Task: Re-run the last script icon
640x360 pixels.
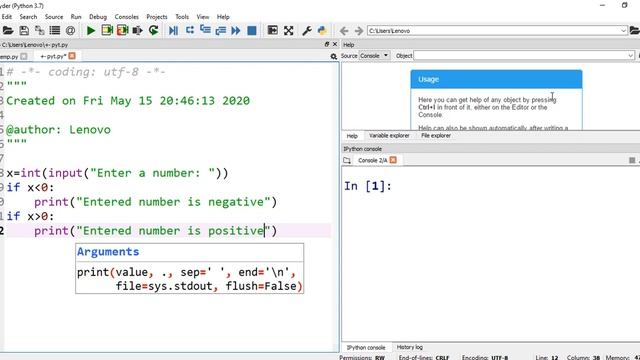Action: coord(153,31)
